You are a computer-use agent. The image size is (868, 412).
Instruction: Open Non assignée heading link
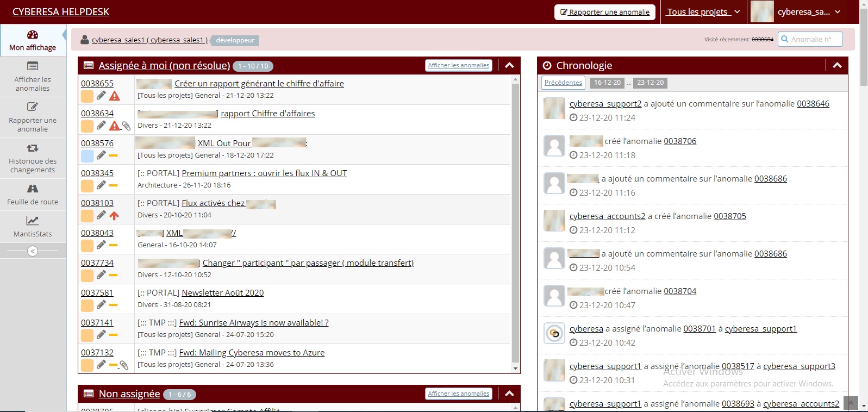[129, 394]
